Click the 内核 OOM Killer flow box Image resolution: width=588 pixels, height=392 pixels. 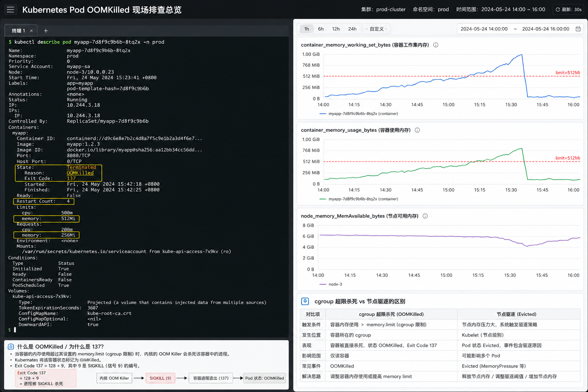[114, 378]
